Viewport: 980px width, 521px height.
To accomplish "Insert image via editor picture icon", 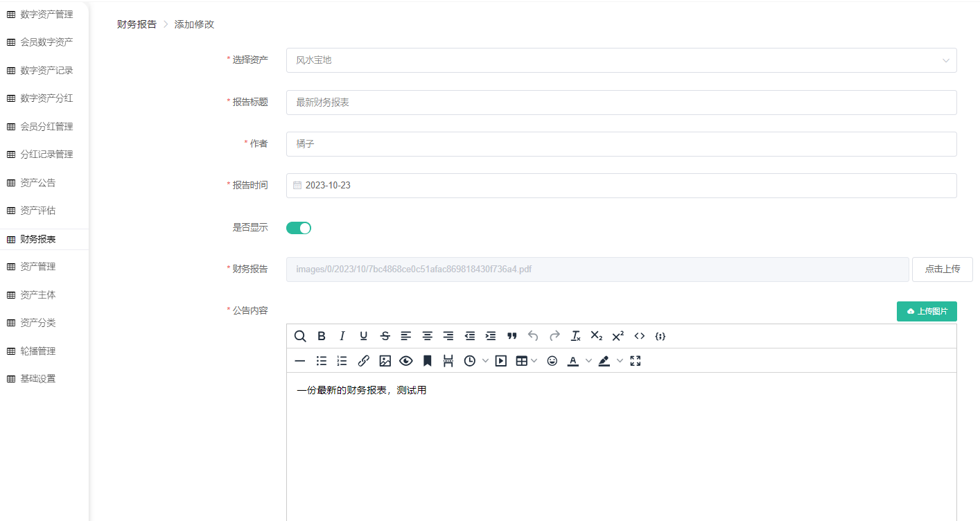I will tap(385, 361).
